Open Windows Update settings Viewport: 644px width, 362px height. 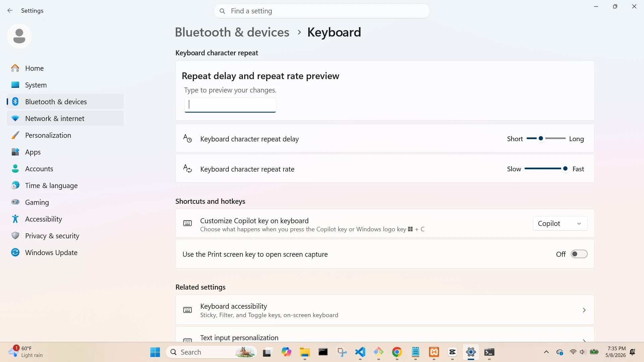65,252
